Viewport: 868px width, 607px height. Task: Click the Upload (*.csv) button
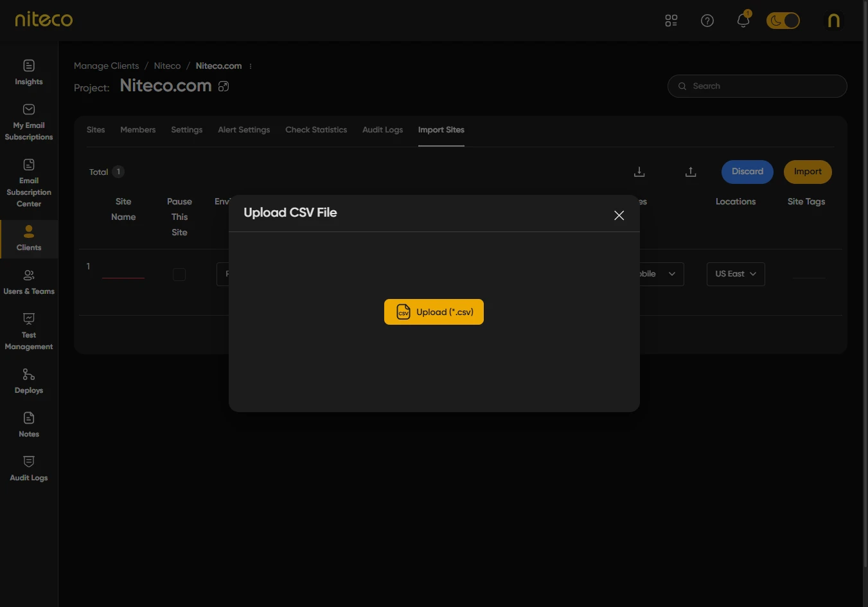[x=434, y=312]
